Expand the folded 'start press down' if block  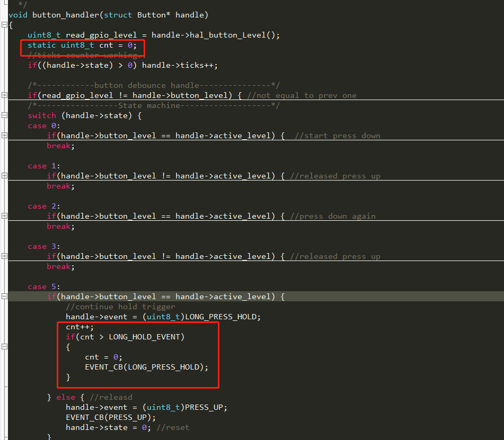click(x=4, y=135)
